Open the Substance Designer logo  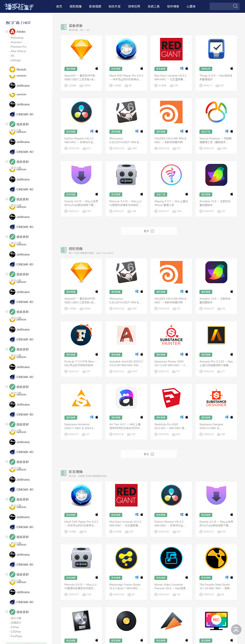pyautogui.click(x=216, y=398)
